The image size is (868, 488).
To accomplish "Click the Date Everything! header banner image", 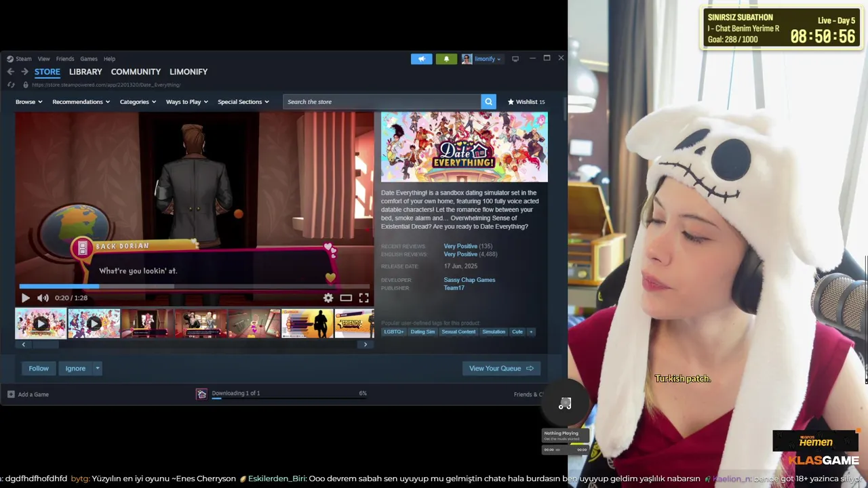I will click(x=464, y=147).
